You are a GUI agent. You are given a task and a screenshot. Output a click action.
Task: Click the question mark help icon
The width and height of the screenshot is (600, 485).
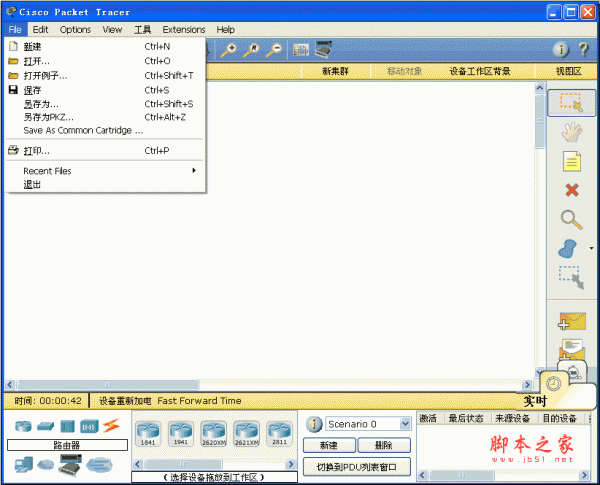tap(584, 49)
